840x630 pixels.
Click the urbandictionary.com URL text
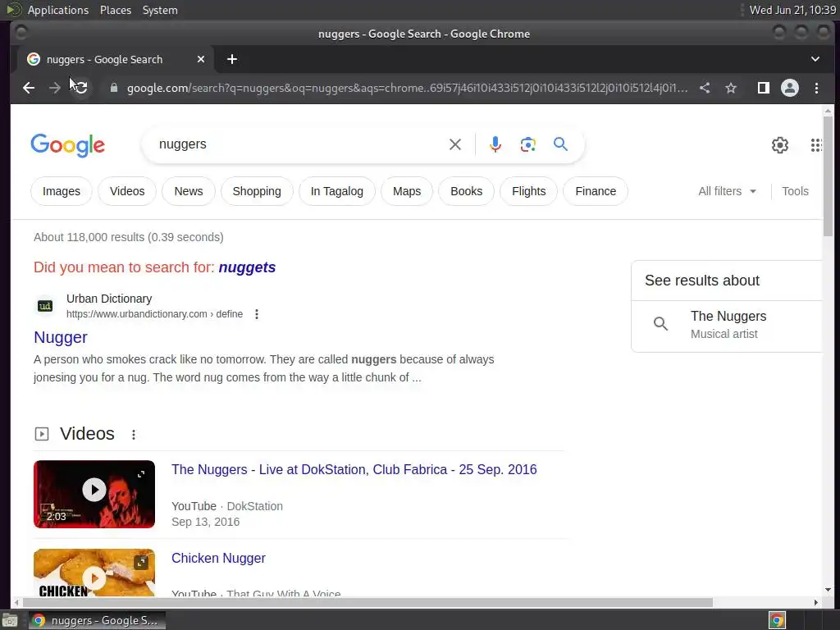point(154,314)
